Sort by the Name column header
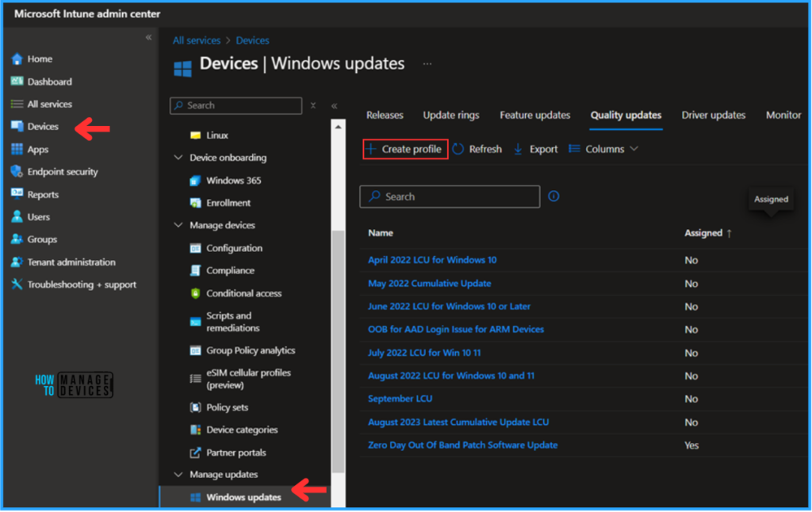The height and width of the screenshot is (512, 812). click(x=380, y=233)
